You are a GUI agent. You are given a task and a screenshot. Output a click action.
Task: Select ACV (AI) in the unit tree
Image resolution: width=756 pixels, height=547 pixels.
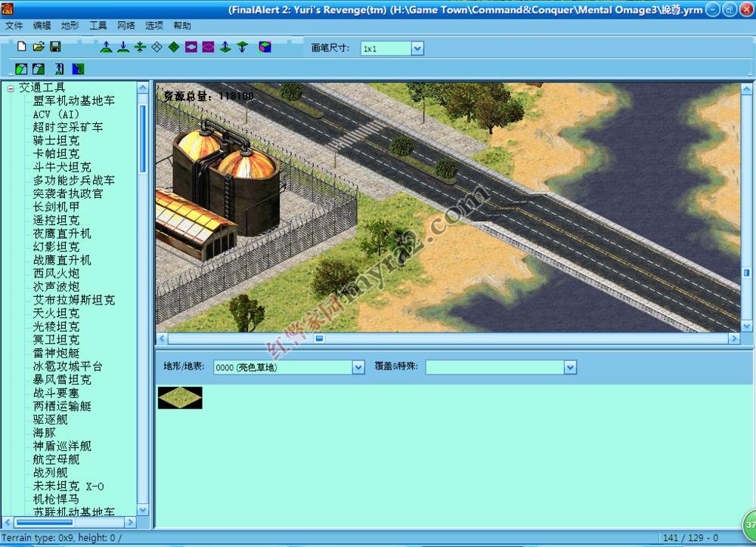(56, 114)
